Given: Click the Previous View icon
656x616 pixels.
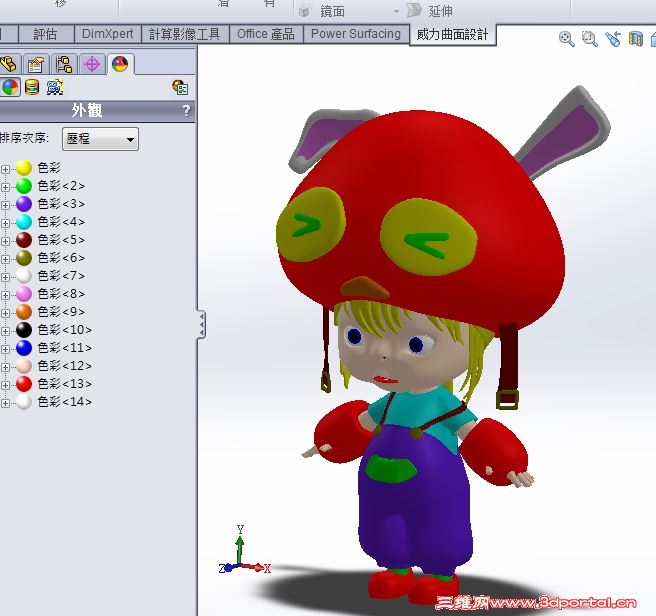Looking at the screenshot, I should click(x=612, y=39).
